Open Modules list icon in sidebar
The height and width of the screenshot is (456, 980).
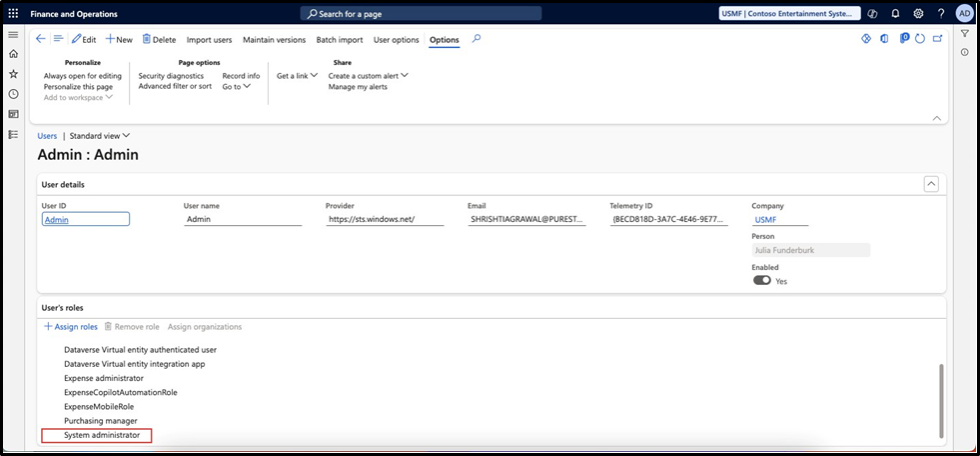13,134
